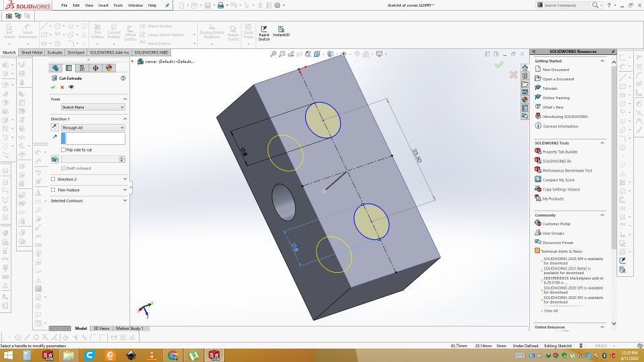Viewport: 644px width, 362px height.
Task: Open Cut-Extrude help question mark
Action: pos(123,78)
